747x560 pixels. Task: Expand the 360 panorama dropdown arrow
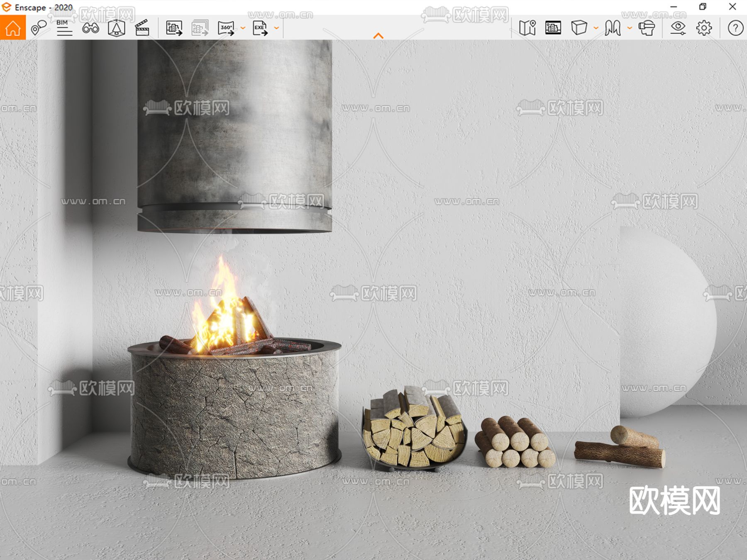point(243,28)
